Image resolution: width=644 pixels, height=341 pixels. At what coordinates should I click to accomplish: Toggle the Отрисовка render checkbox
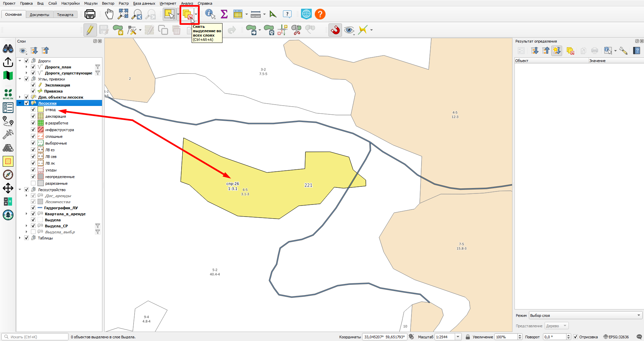(x=576, y=337)
